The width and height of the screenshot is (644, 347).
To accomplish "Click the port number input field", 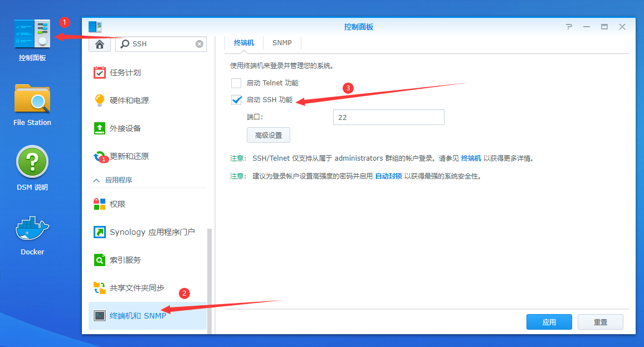I will 388,117.
